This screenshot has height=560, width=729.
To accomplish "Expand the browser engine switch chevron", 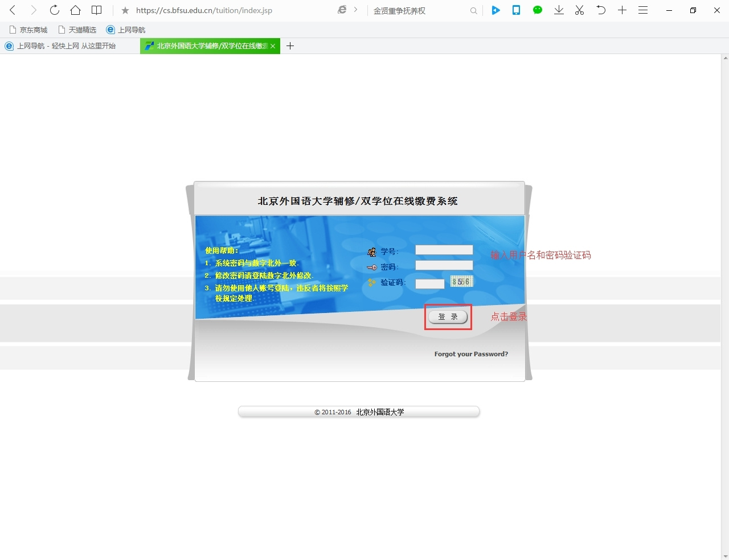I will pos(356,10).
